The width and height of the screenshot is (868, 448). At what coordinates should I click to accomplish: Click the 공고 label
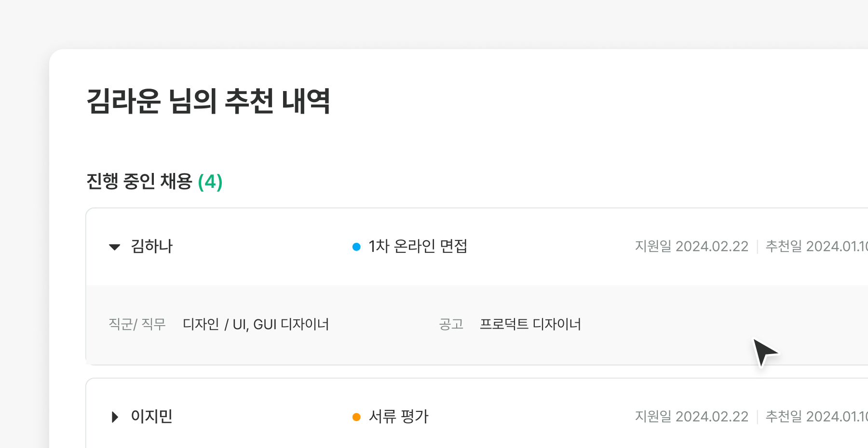(x=451, y=324)
